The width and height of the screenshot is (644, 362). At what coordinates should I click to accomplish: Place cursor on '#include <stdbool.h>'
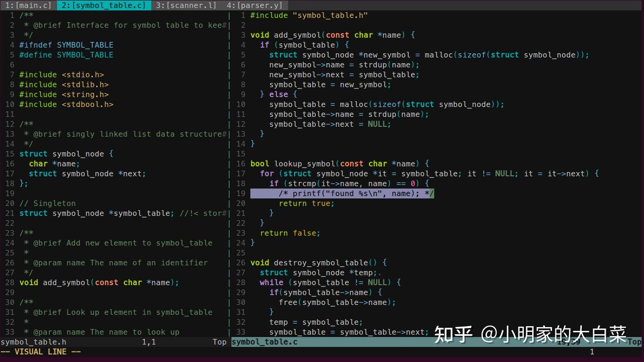66,104
